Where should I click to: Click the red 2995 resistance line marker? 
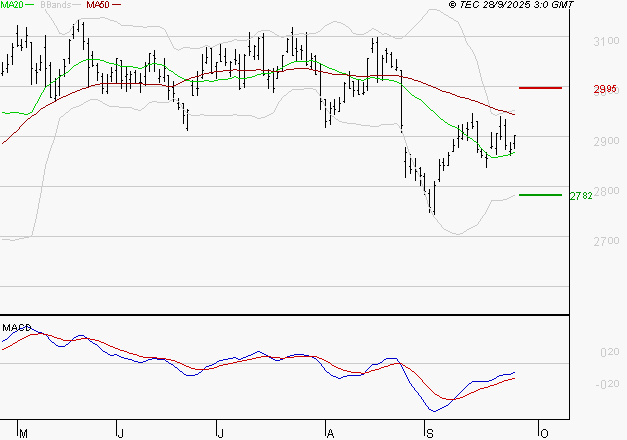click(541, 88)
